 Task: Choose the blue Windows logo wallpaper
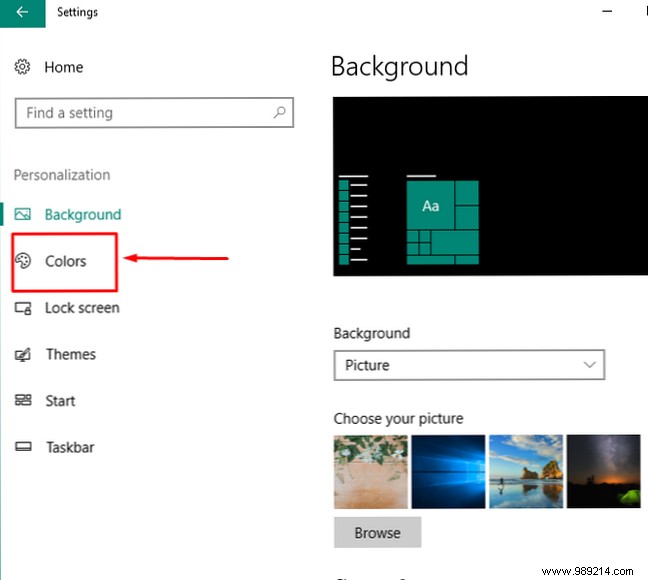point(448,472)
